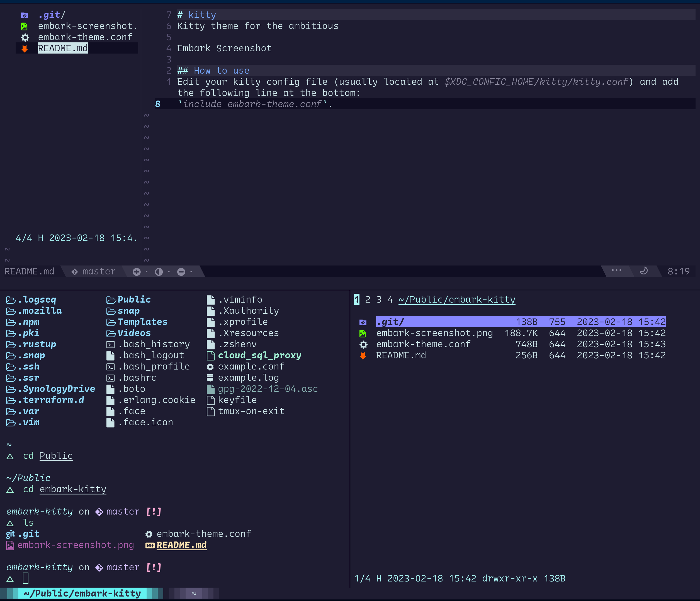The height and width of the screenshot is (601, 700).
Task: Click the crescent moon icon in statusline
Action: pyautogui.click(x=644, y=271)
